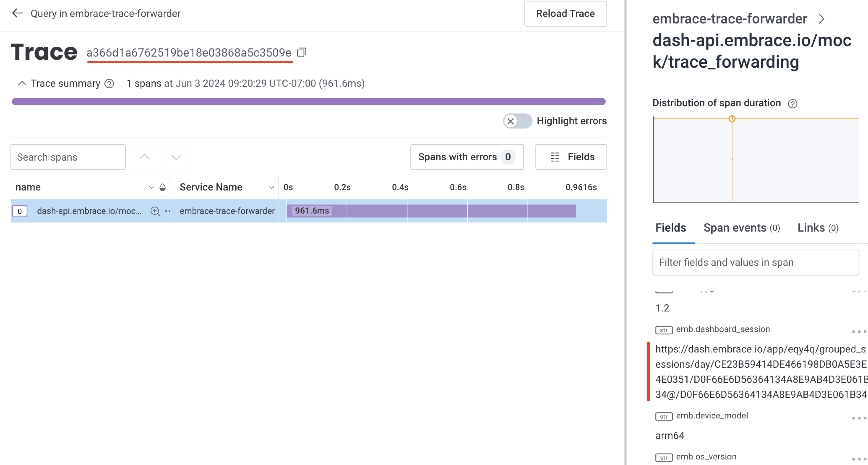Click the zoom-in magnifier on the span row
868x465 pixels.
point(155,211)
